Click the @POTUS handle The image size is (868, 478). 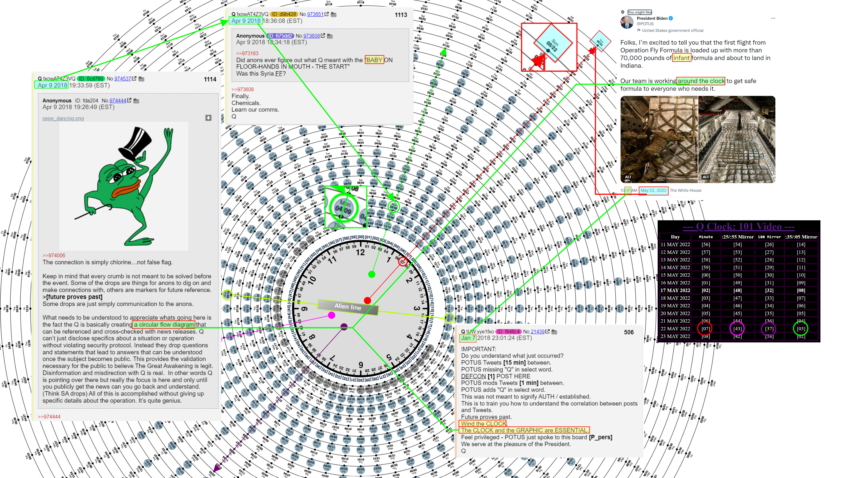click(645, 24)
